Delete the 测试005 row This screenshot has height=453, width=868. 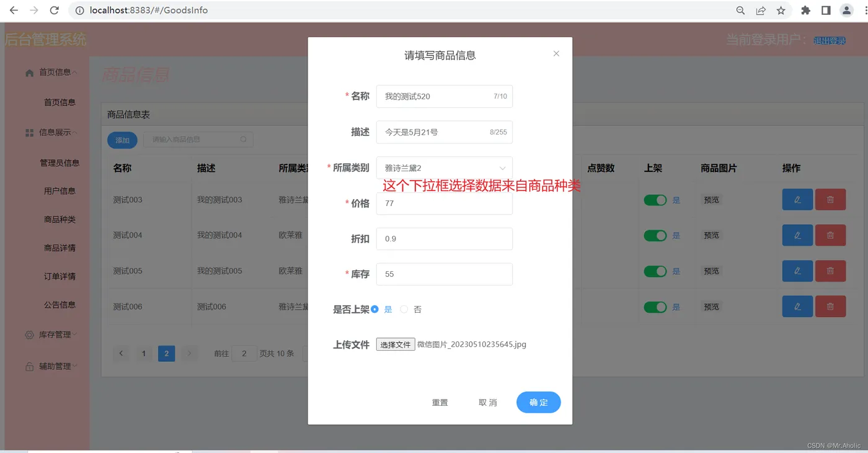tap(830, 271)
